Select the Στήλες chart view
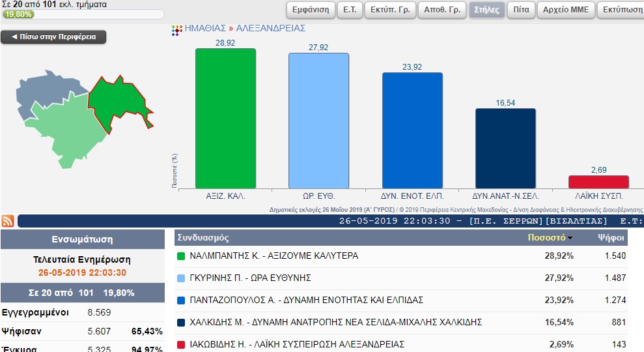This screenshot has width=644, height=352. (486, 10)
